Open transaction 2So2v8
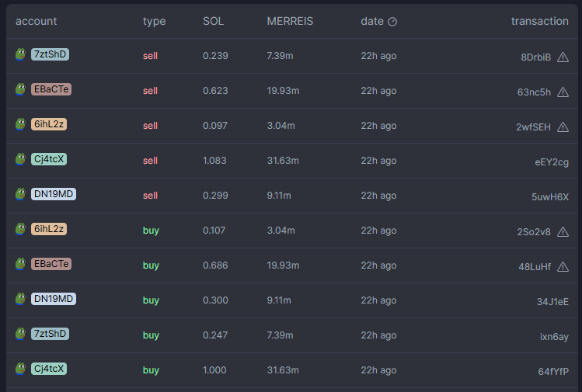 [x=534, y=232]
